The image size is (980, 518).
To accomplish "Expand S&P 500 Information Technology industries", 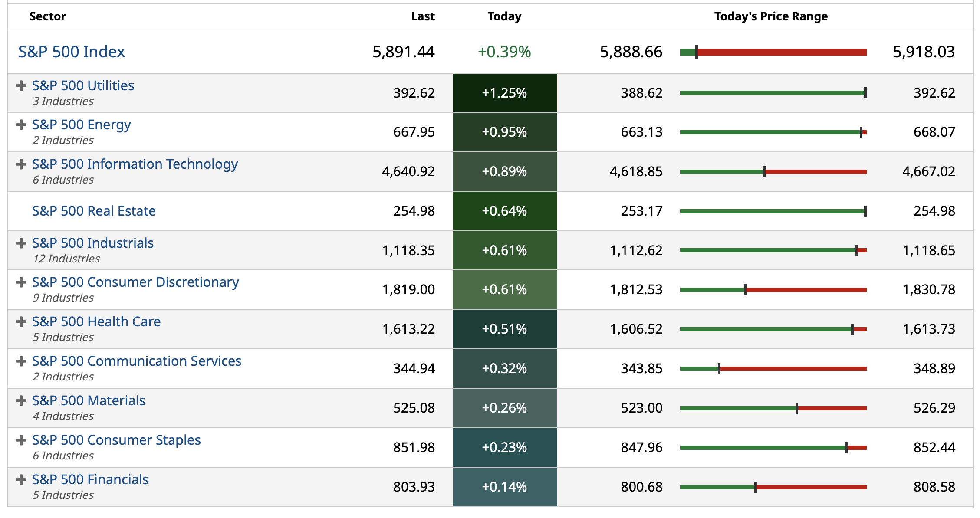I will [21, 164].
